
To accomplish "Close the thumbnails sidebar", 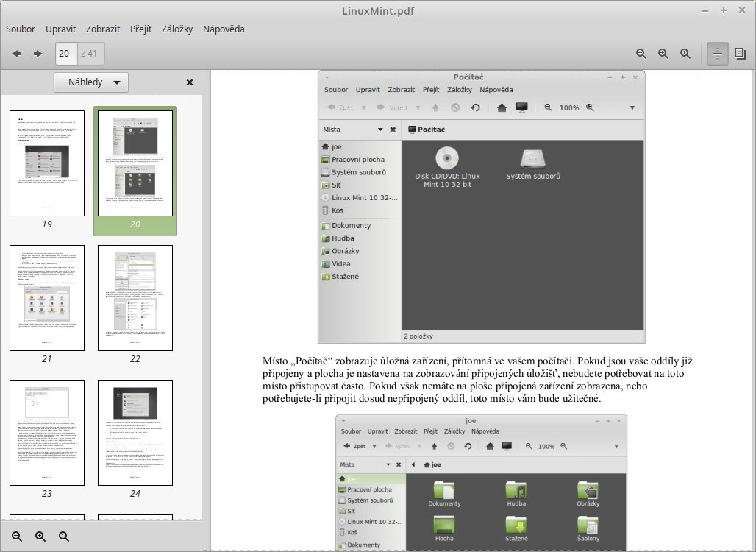I will (x=190, y=82).
